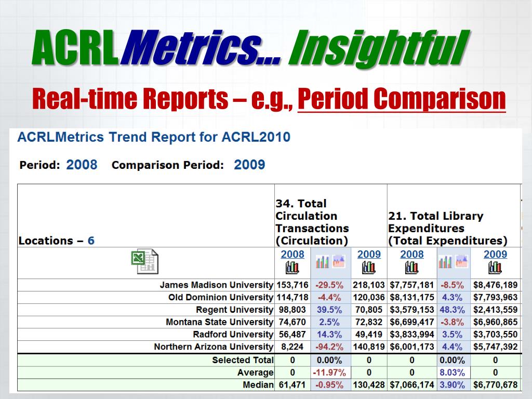Open bar chart under Circulation 2009
Image resolution: width=532 pixels, height=399 pixels.
coord(368,268)
